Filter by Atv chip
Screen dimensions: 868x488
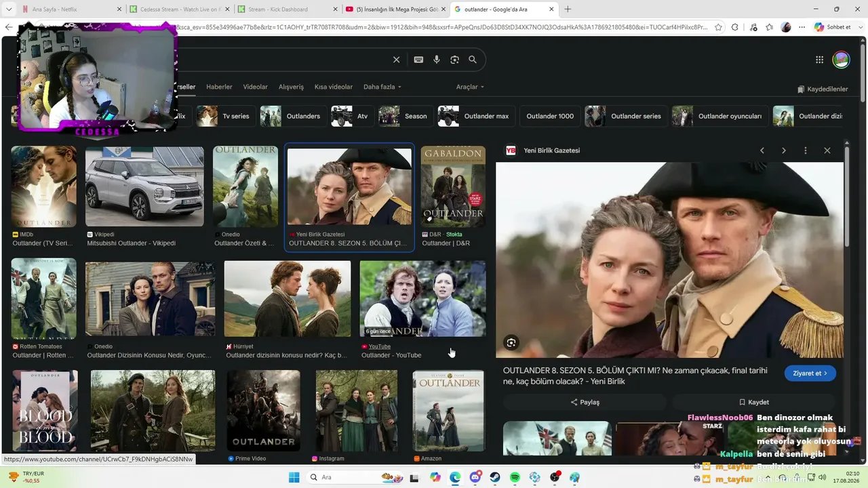pyautogui.click(x=353, y=116)
